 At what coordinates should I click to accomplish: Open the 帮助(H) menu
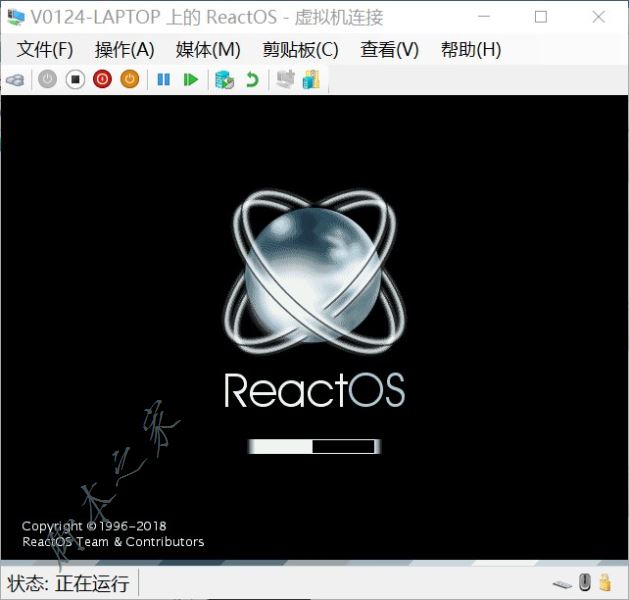[x=470, y=50]
